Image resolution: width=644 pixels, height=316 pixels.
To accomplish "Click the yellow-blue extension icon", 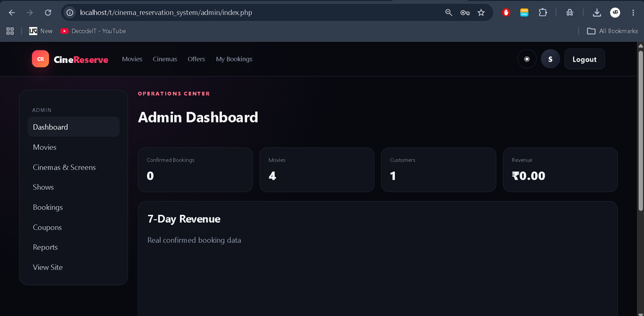I will tap(524, 13).
